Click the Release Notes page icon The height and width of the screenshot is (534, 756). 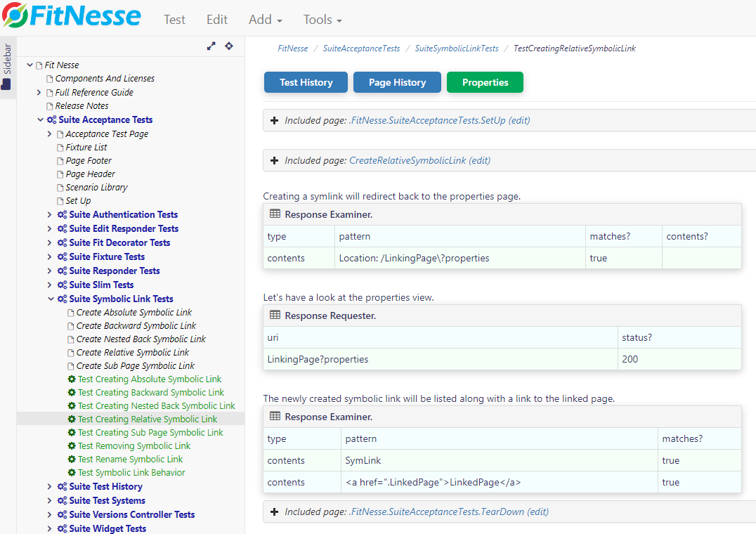point(50,106)
